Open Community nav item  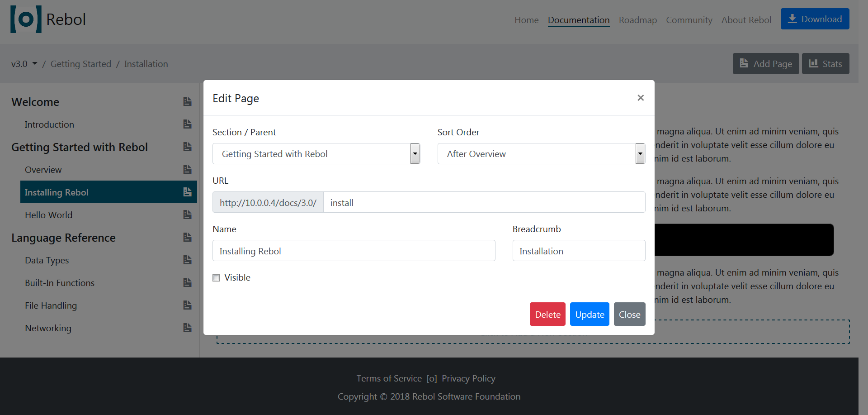coord(689,20)
